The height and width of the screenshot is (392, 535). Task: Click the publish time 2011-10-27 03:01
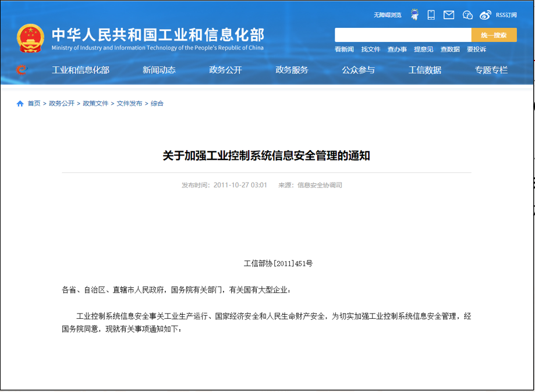coord(240,185)
